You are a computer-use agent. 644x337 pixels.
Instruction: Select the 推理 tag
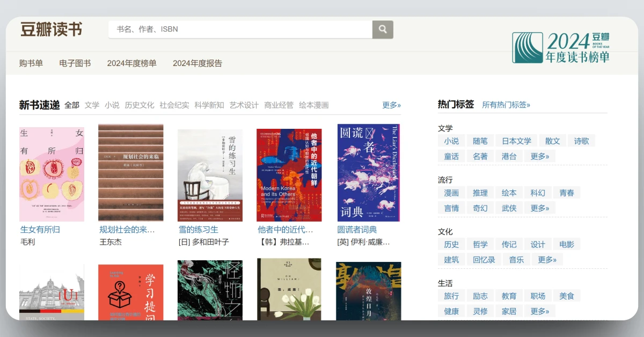coord(480,193)
